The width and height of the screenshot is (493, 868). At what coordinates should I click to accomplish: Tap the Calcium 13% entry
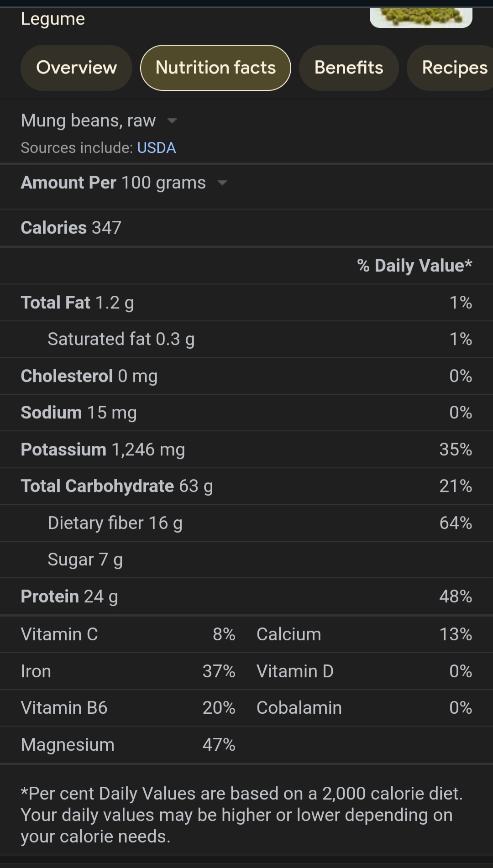(364, 634)
